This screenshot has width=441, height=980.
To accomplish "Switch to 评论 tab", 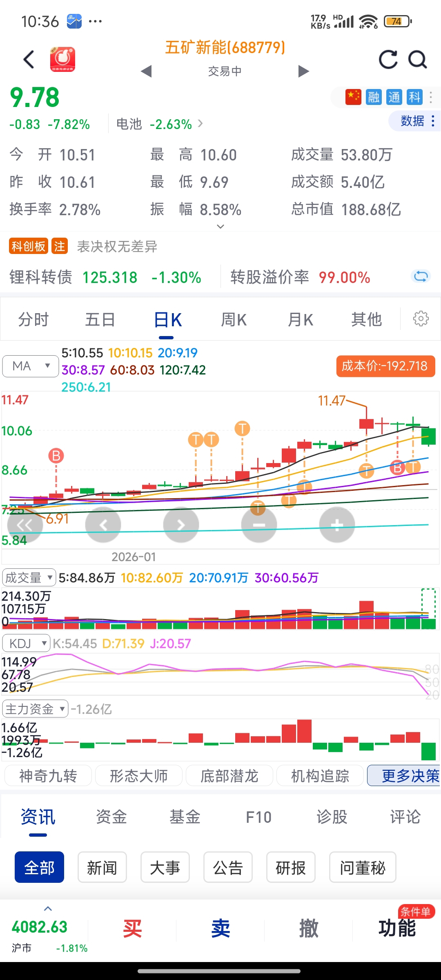I will tap(405, 817).
